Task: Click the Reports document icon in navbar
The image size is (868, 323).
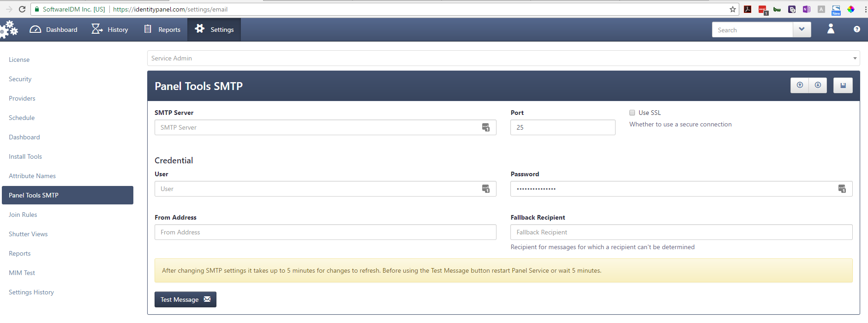Action: click(x=148, y=29)
